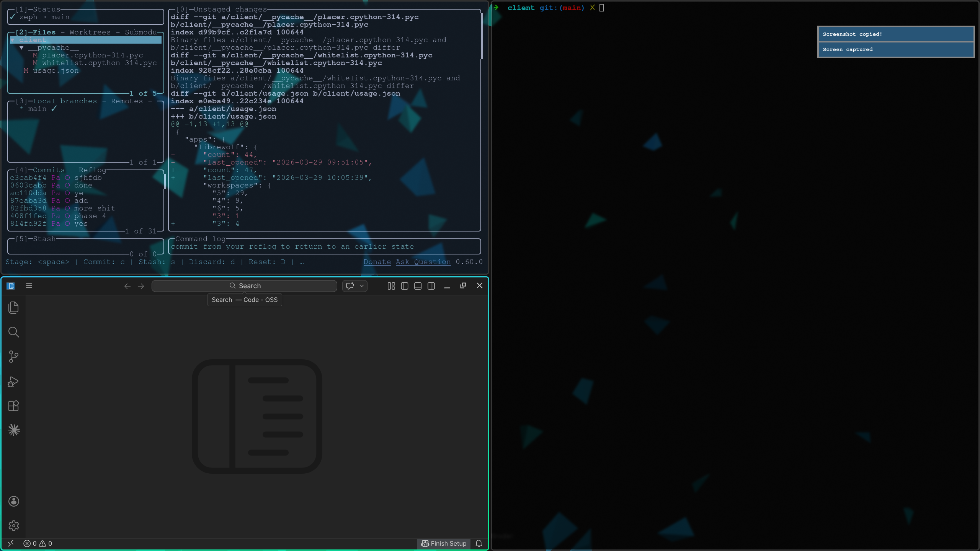Open the Run and Debug view
The height and width of the screenshot is (551, 980).
pyautogui.click(x=14, y=381)
